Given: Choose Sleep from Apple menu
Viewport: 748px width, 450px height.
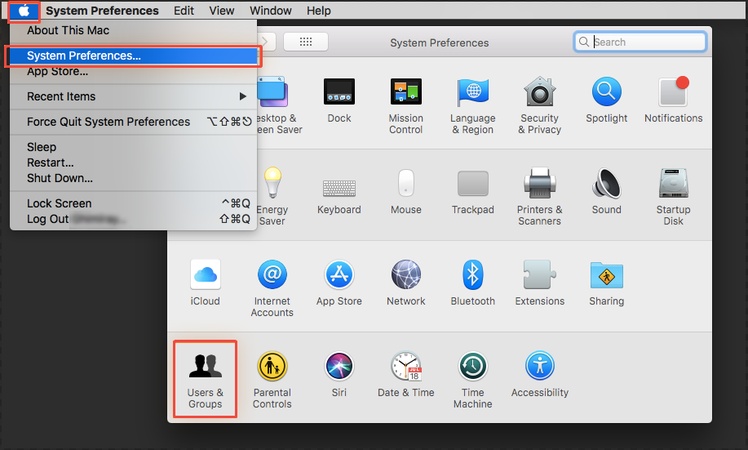Looking at the screenshot, I should [x=134, y=147].
